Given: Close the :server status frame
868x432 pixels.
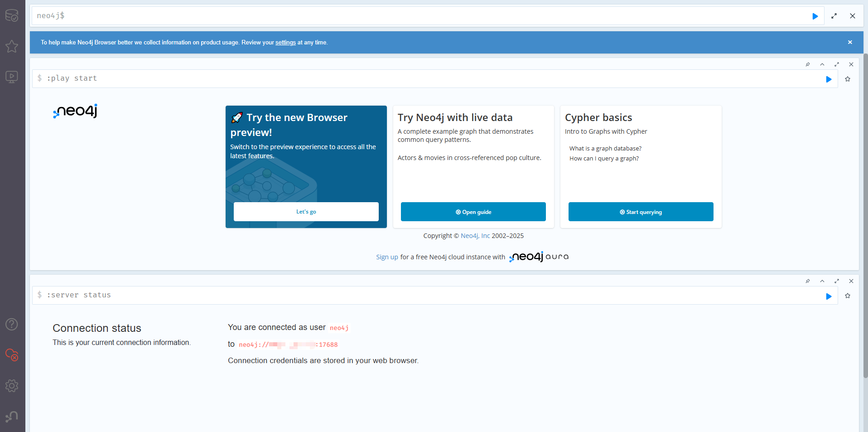Looking at the screenshot, I should pos(851,281).
